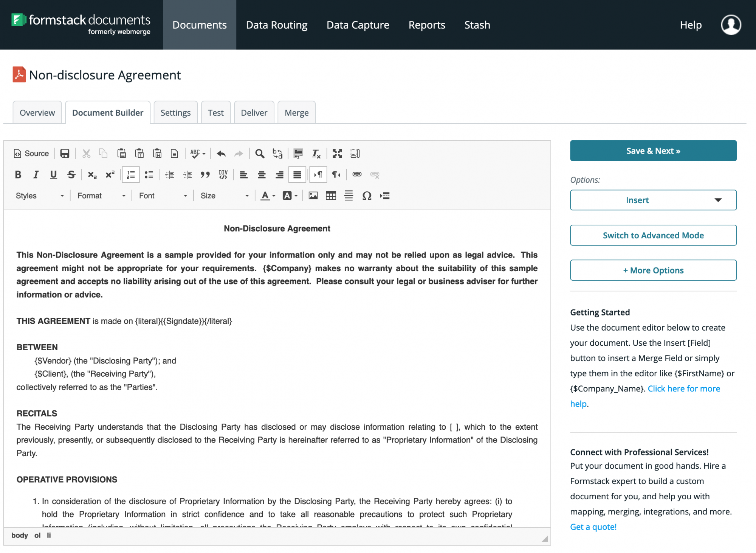The image size is (756, 553).
Task: Open the Insert options dropdown
Action: (x=653, y=200)
